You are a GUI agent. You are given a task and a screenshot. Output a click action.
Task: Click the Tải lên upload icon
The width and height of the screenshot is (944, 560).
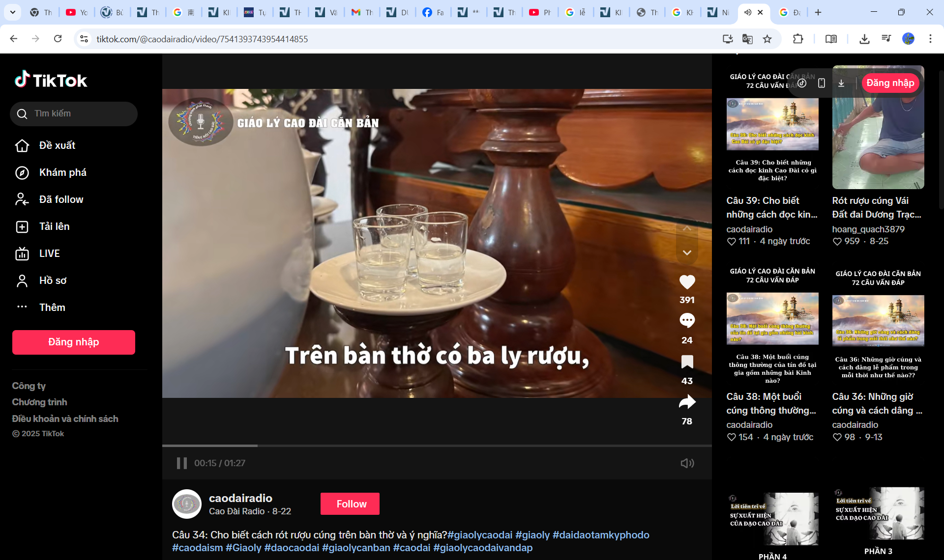pyautogui.click(x=22, y=226)
